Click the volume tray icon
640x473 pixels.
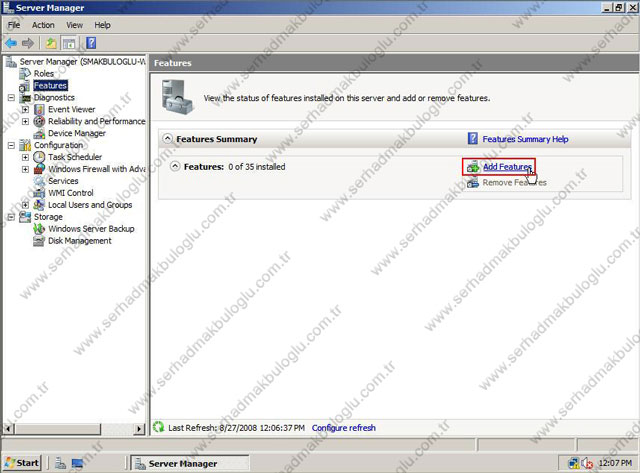588,463
